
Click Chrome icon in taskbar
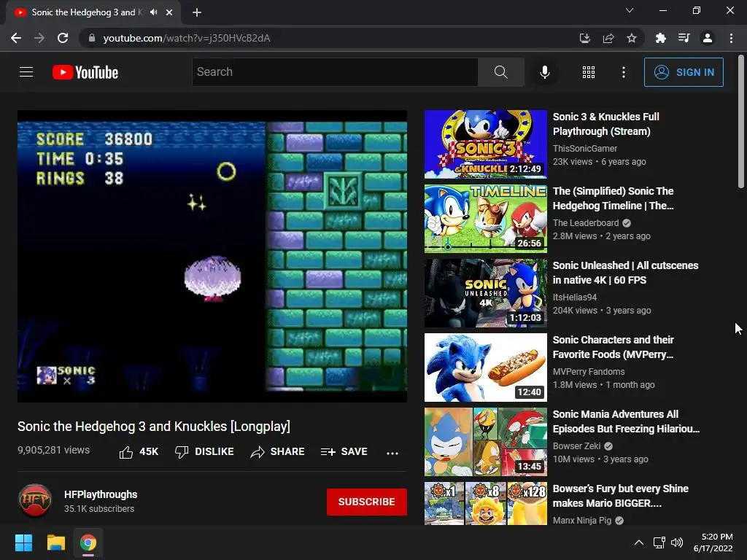[x=88, y=542]
